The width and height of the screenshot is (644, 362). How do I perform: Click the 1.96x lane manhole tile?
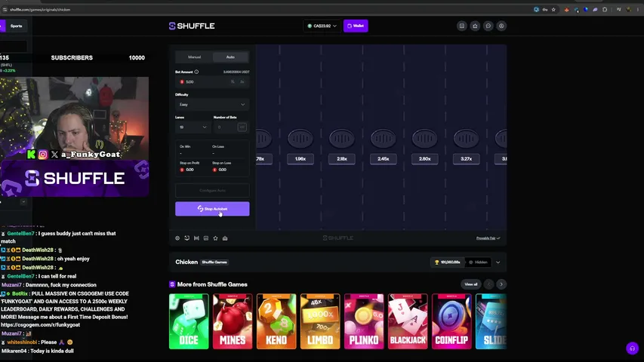click(300, 139)
